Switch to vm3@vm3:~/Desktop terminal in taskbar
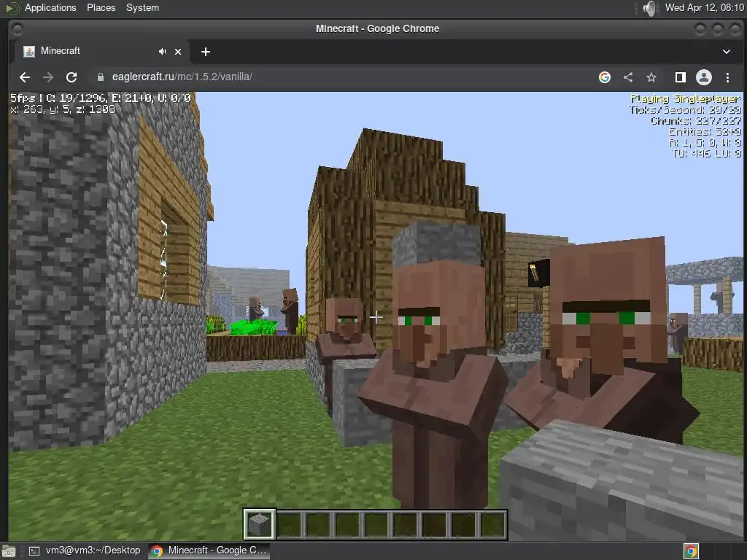747x560 pixels. coord(85,551)
